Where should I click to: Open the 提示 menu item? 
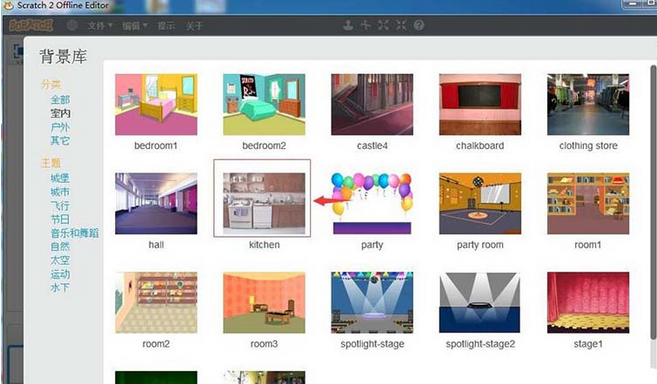(x=166, y=26)
